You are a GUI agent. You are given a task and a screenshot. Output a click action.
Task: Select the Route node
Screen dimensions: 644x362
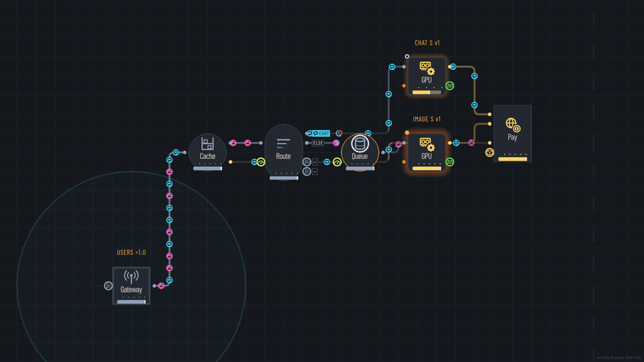283,152
